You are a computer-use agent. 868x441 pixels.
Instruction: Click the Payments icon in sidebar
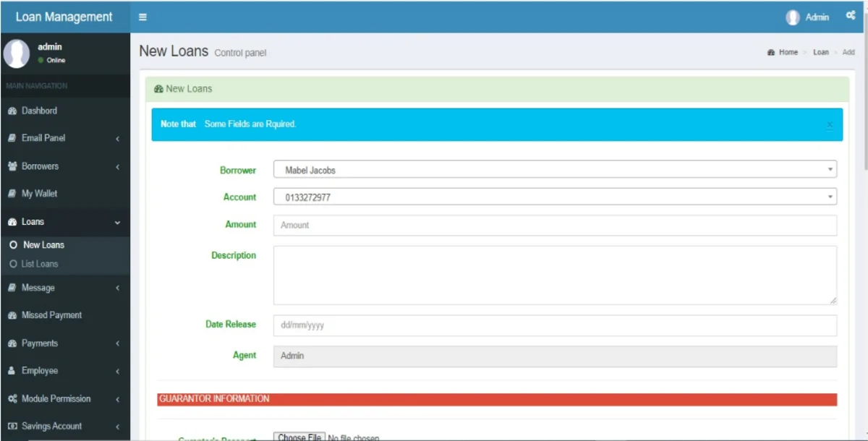(x=12, y=343)
